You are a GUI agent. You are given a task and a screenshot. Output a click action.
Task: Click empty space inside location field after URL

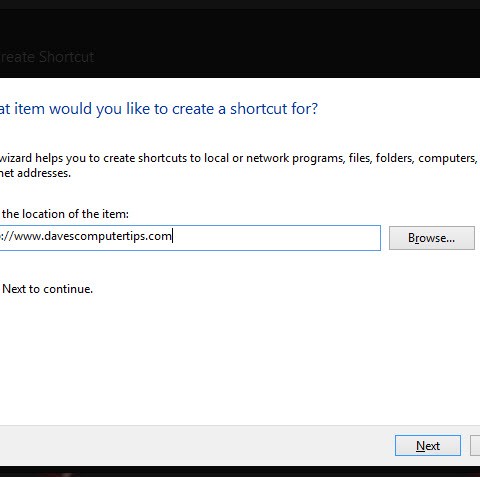tap(277, 238)
